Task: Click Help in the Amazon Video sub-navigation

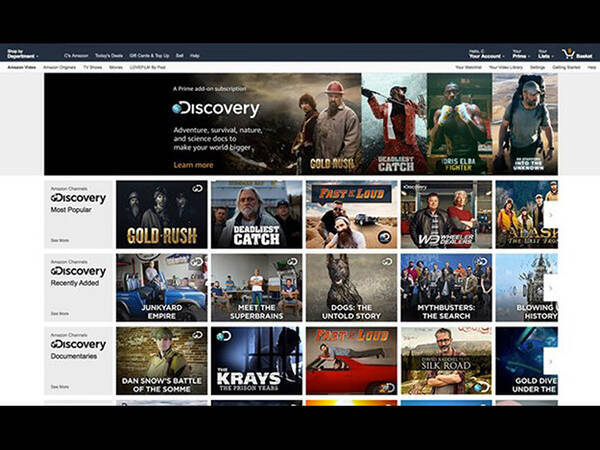Action: coord(592,67)
